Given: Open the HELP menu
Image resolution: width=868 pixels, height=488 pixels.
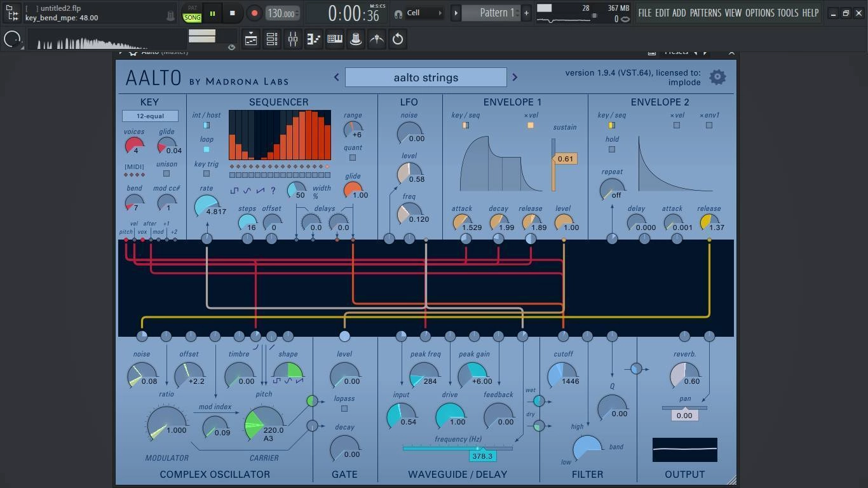Looking at the screenshot, I should point(810,13).
